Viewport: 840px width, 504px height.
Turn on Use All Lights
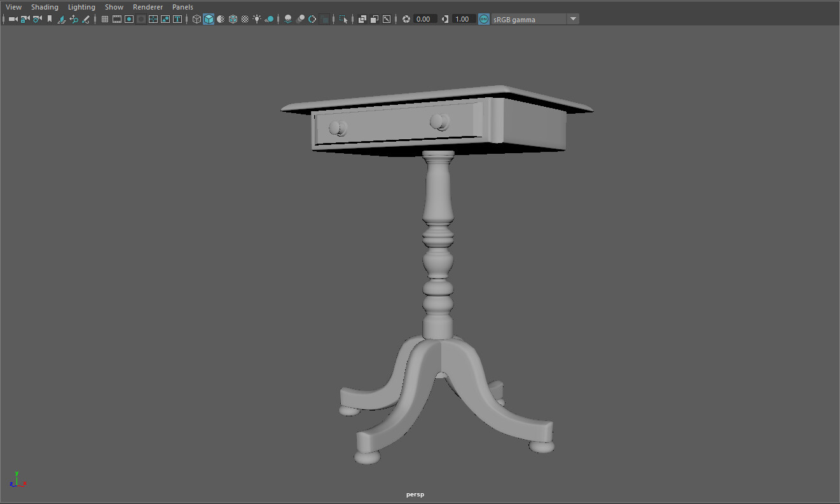coord(257,18)
